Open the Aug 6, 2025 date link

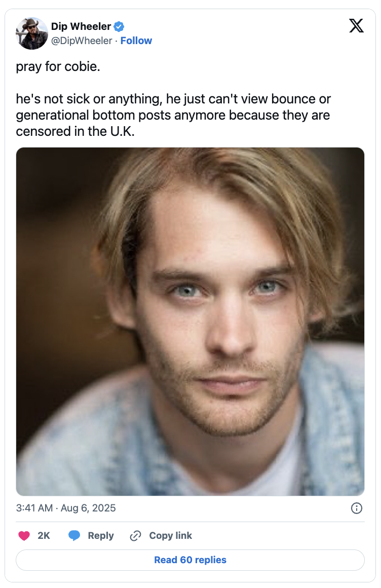(88, 508)
